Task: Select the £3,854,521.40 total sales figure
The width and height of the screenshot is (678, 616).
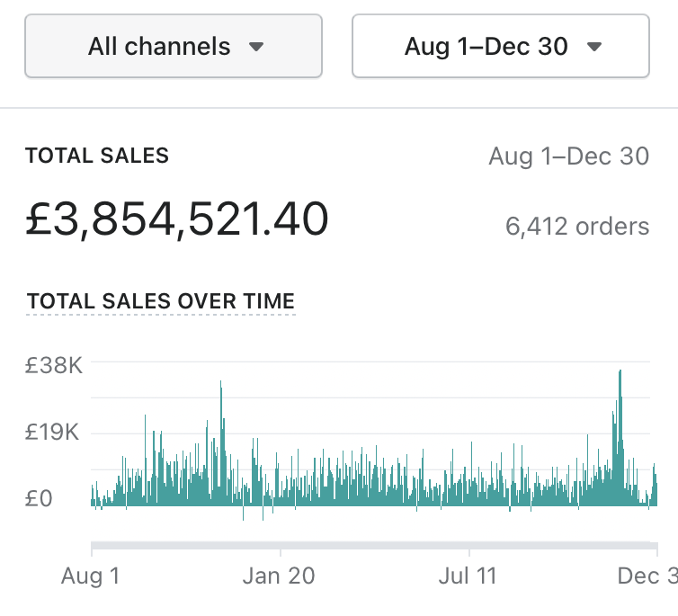Action: 176,219
